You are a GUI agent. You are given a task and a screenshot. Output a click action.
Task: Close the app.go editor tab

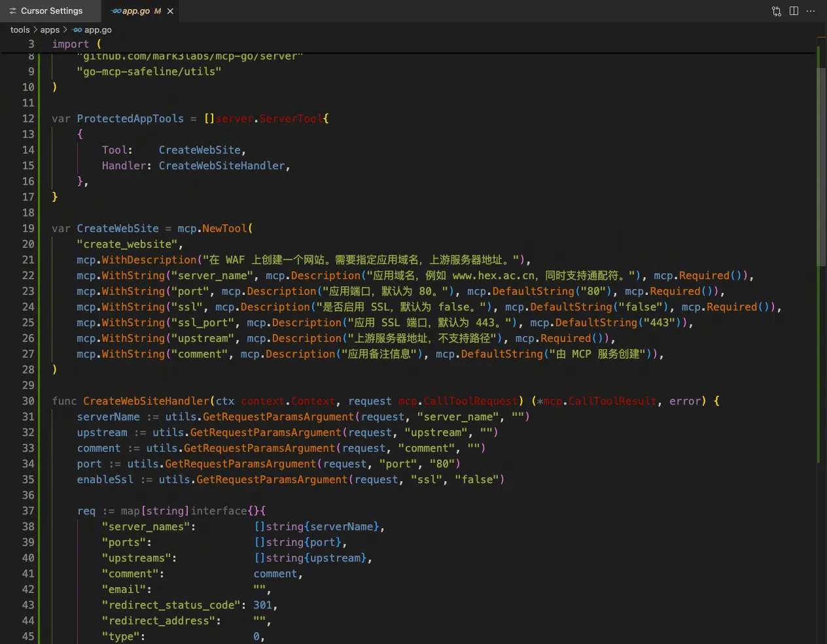[x=171, y=11]
